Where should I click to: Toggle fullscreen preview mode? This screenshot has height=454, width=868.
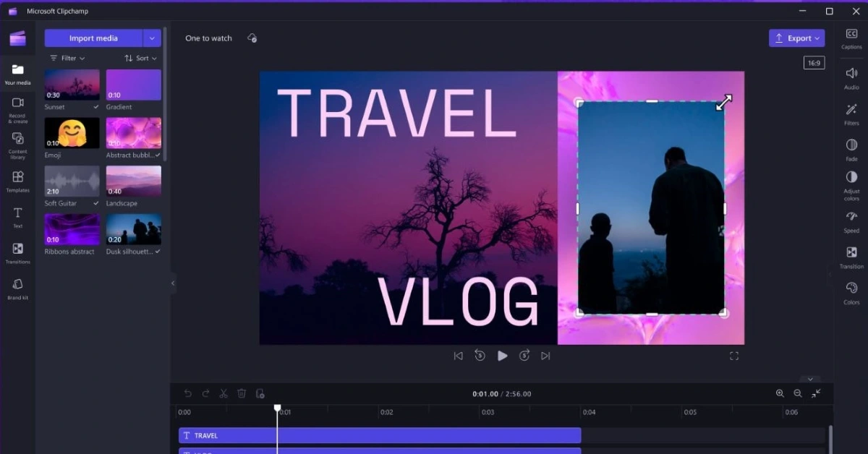click(x=733, y=355)
